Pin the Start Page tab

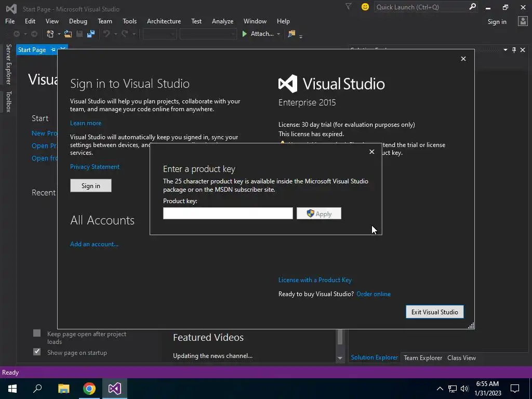53,49
